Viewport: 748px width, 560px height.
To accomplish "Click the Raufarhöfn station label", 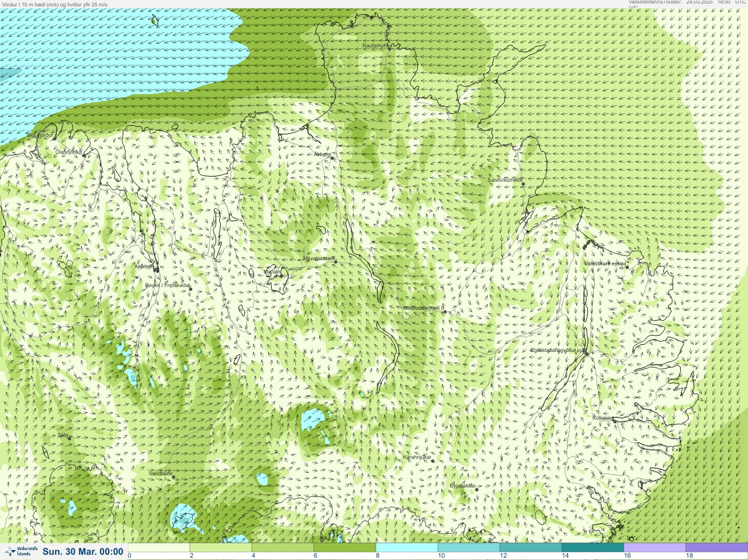I will [375, 45].
